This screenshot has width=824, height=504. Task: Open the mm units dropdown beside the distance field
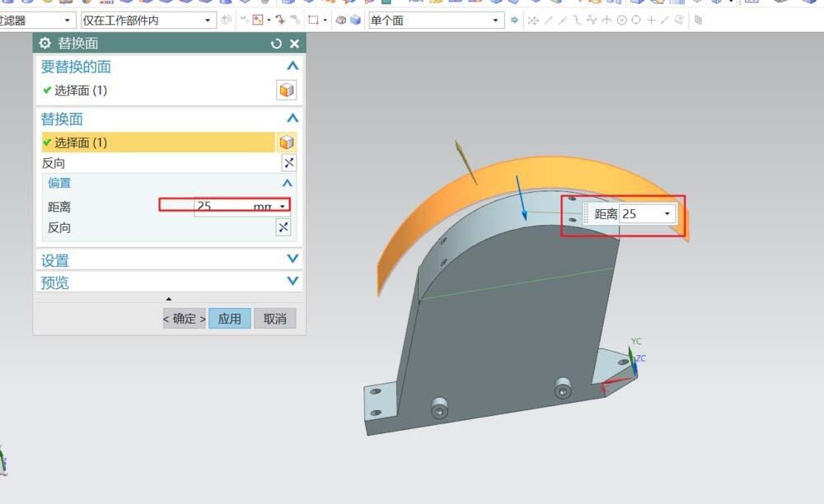click(x=283, y=206)
